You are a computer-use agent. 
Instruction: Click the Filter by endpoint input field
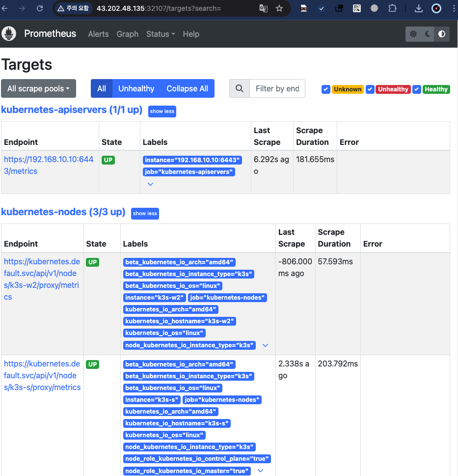(277, 88)
